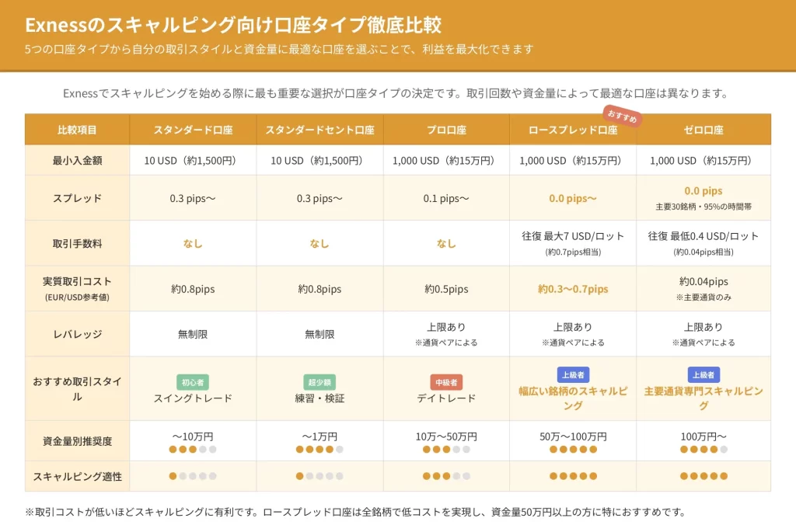Click the 上級者 badge in ロースプレッド口座 column
The height and width of the screenshot is (532, 796).
[573, 375]
